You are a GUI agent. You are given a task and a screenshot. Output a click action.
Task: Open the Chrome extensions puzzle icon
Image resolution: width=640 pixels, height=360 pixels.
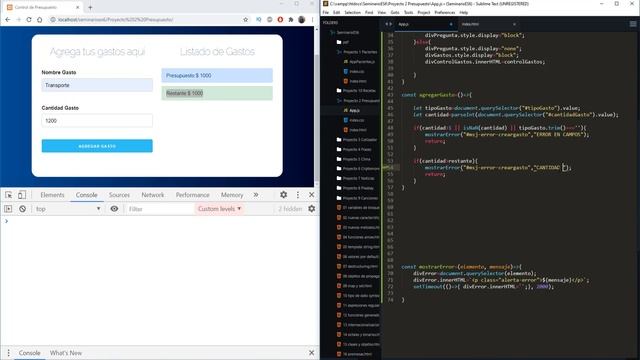click(291, 20)
